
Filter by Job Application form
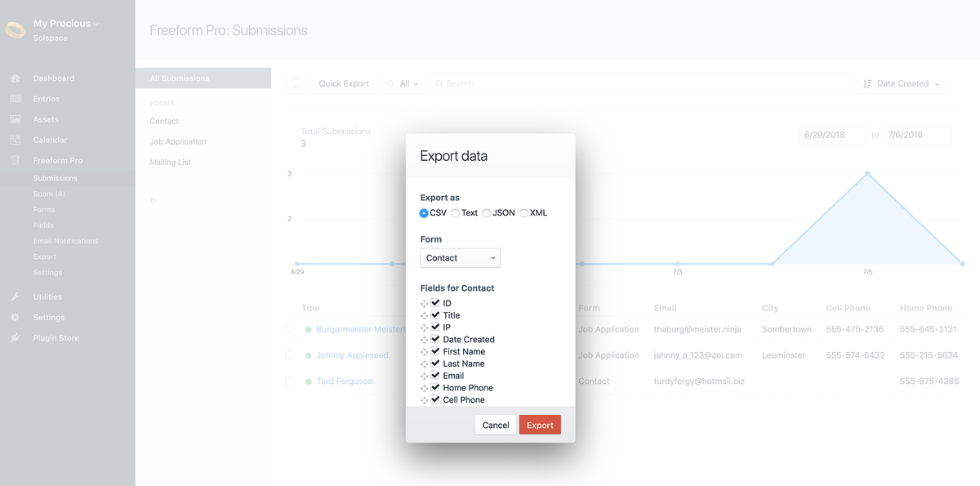pos(178,141)
